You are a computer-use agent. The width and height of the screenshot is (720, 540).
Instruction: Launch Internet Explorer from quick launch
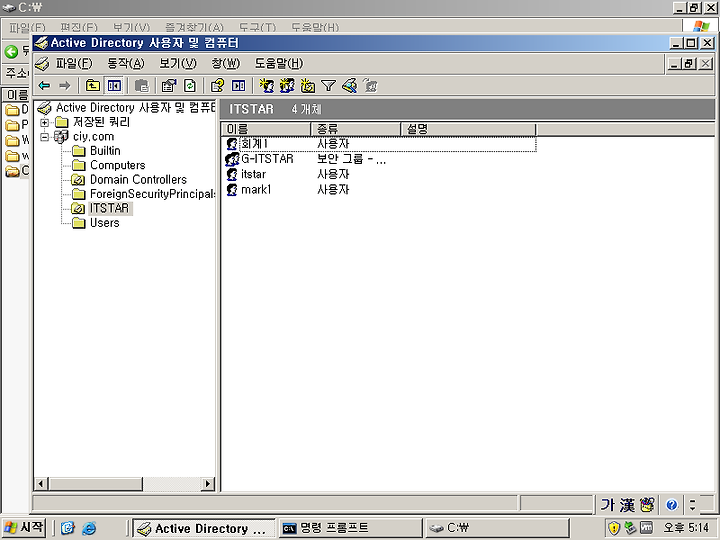click(x=89, y=528)
